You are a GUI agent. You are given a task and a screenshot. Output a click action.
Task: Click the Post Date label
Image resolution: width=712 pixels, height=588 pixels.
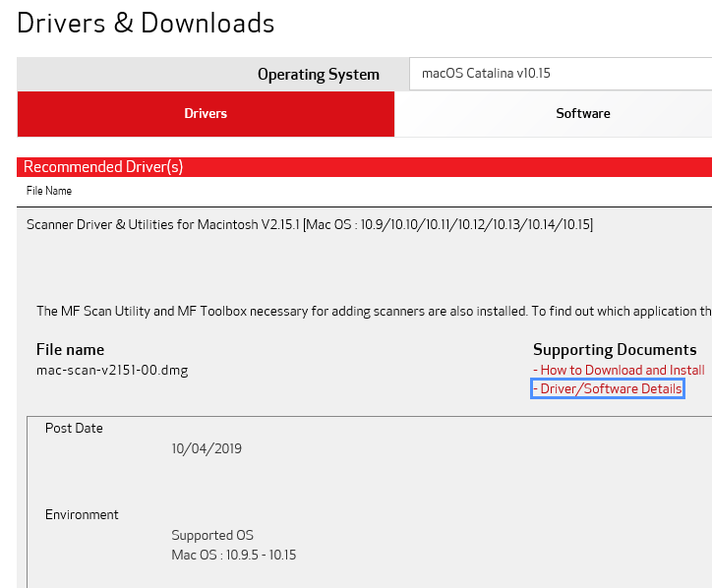click(x=74, y=429)
